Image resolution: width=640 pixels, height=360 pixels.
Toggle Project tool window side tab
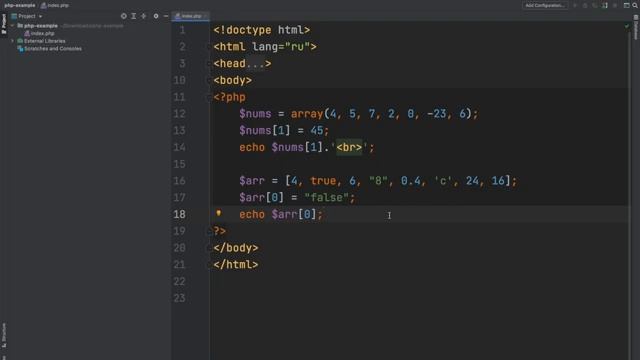click(4, 24)
